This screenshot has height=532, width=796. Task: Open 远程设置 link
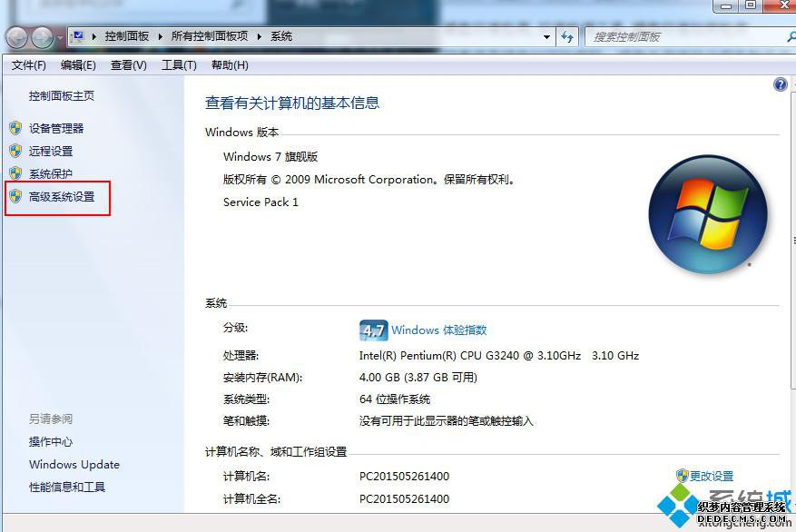click(x=51, y=152)
